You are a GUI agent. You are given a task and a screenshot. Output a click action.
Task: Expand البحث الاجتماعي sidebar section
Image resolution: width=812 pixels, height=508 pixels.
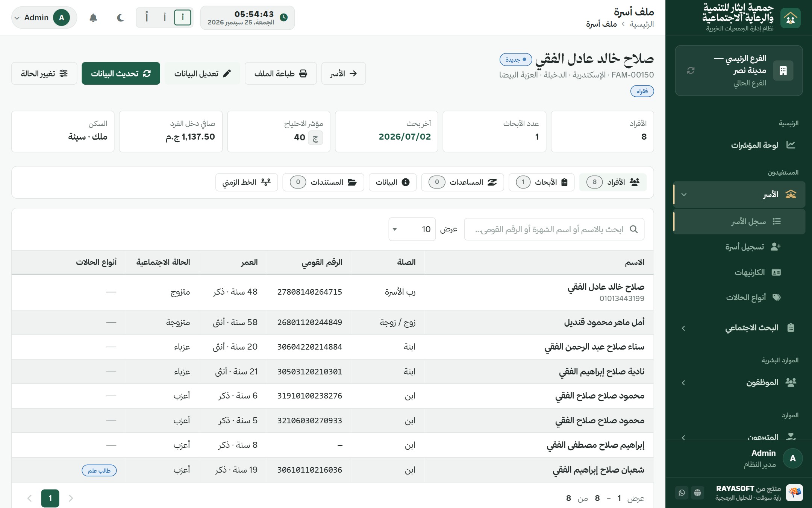point(739,328)
